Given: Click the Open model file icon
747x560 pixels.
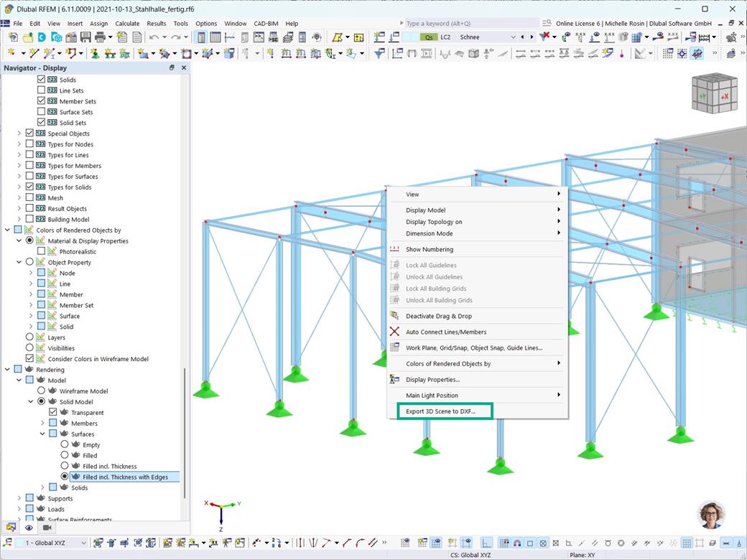Looking at the screenshot, I should [27, 37].
